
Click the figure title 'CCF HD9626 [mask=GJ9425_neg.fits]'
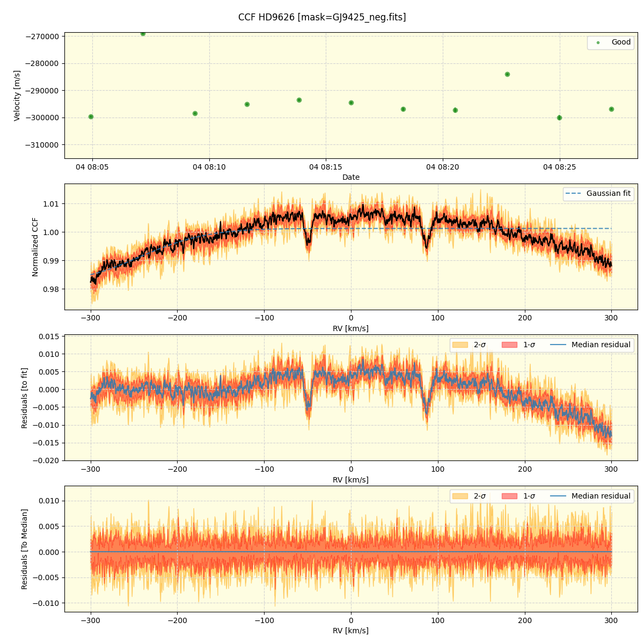pyautogui.click(x=322, y=17)
